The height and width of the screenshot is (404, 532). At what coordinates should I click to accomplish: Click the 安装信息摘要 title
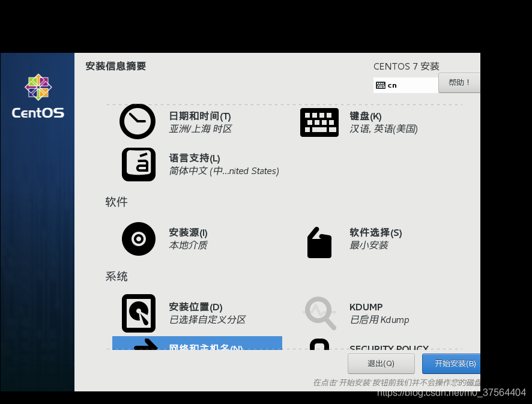(116, 66)
